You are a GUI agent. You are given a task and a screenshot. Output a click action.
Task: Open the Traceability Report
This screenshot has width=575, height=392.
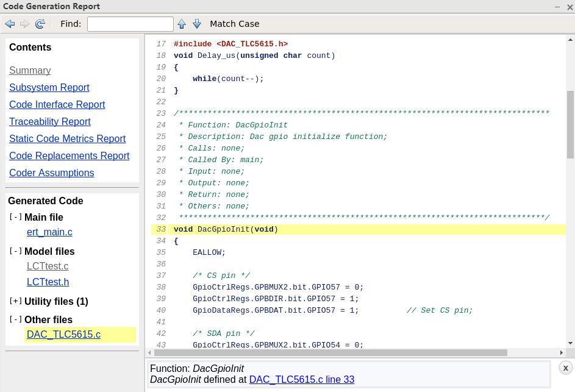[49, 121]
